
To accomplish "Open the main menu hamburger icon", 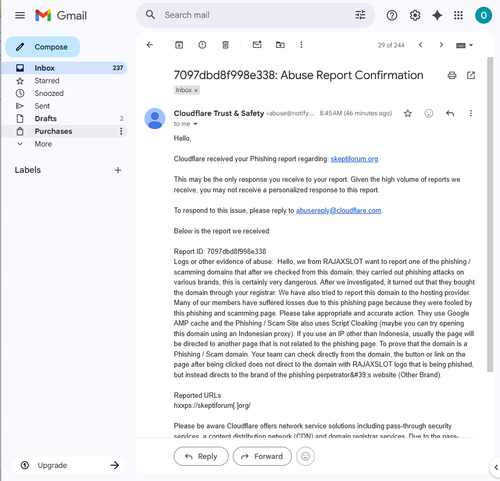I will pos(20,15).
